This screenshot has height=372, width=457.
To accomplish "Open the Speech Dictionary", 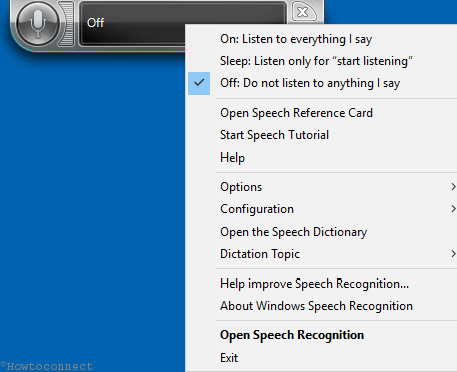I will 321,232.
